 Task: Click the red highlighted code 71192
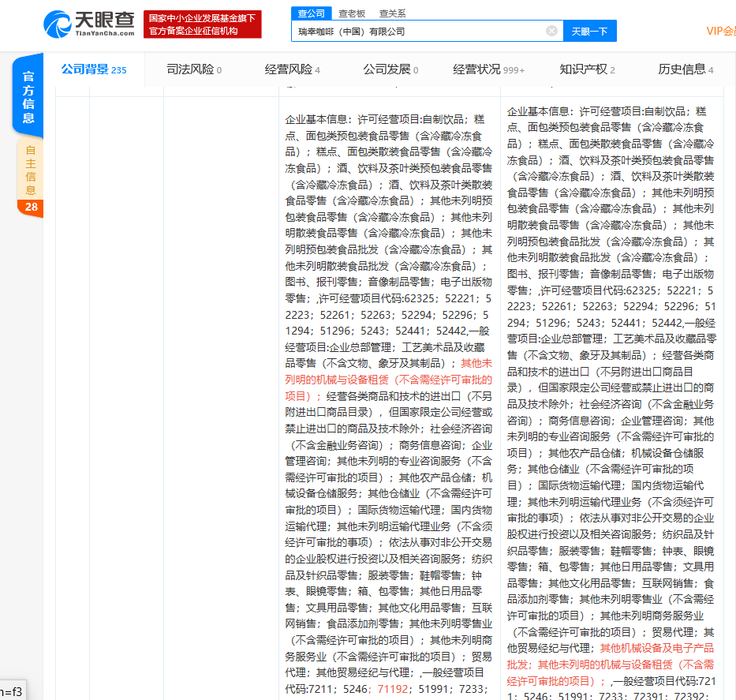coord(393,688)
